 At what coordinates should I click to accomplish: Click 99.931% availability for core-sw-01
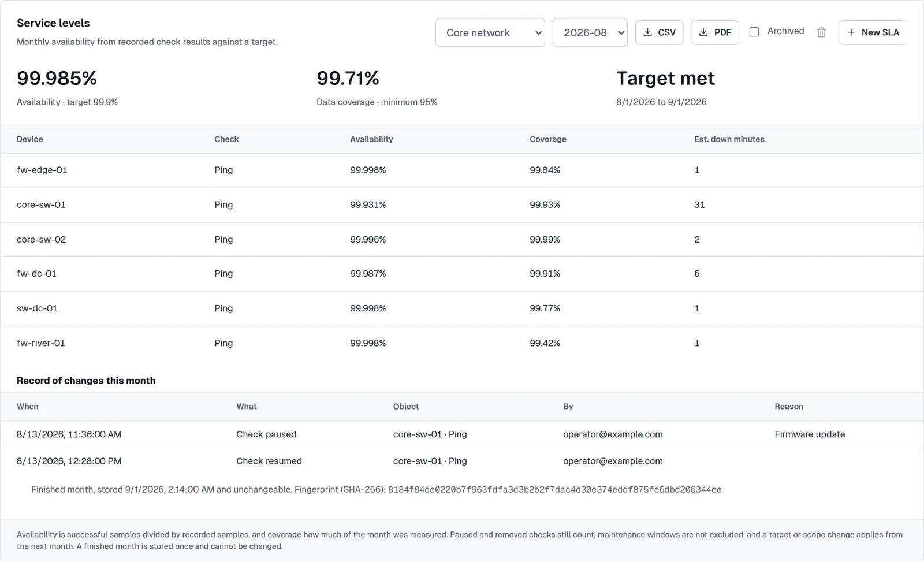[368, 204]
